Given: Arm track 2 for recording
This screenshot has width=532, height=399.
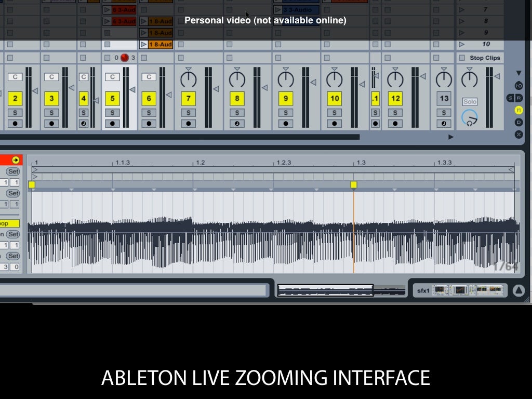Looking at the screenshot, I should tap(15, 124).
